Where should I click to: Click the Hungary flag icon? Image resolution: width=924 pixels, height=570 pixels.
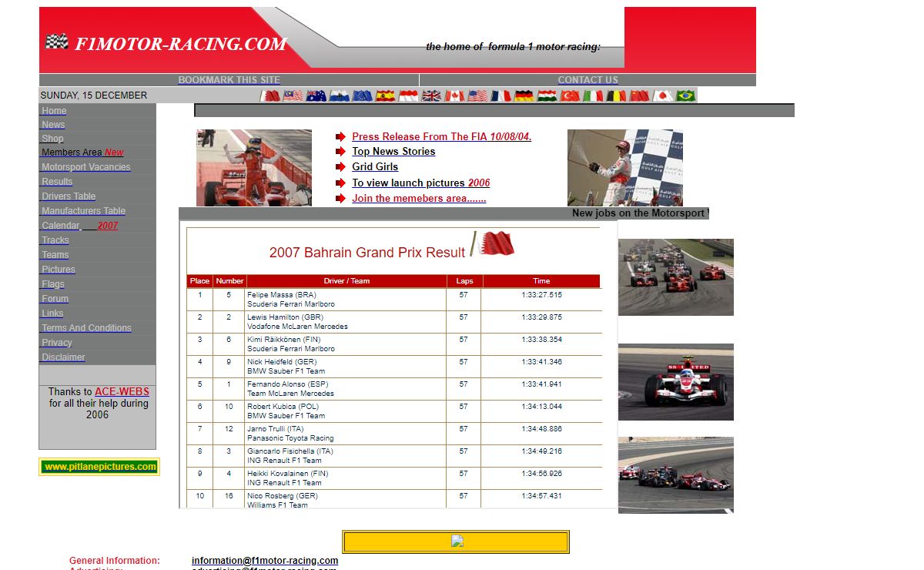tap(547, 96)
